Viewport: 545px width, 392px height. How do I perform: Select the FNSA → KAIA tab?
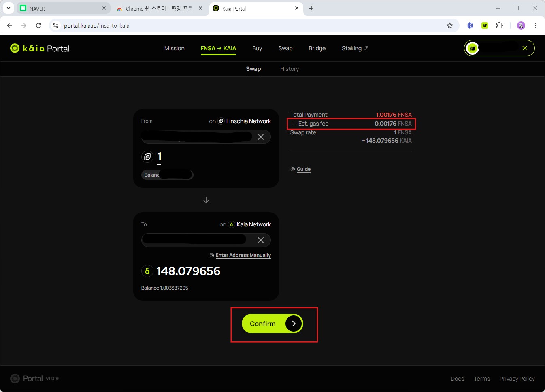coord(218,48)
